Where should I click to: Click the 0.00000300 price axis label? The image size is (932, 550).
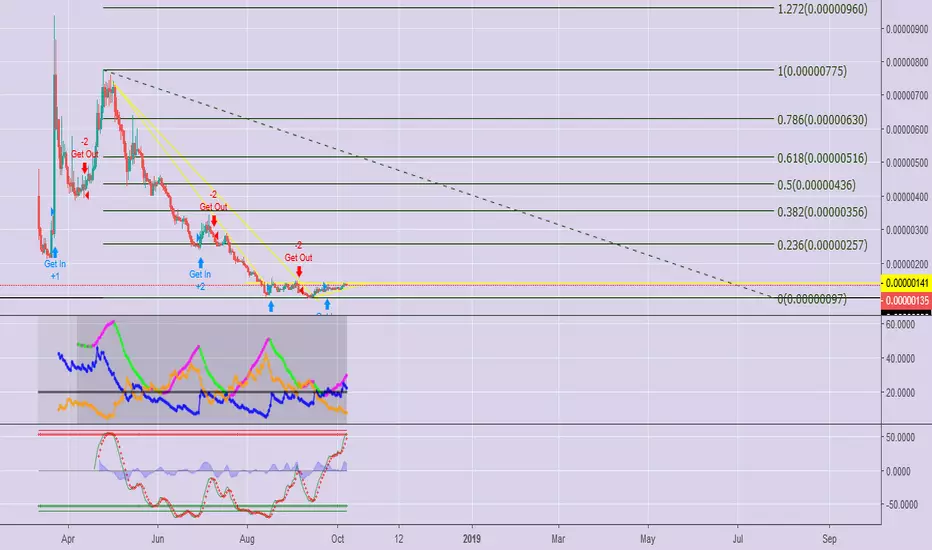[x=907, y=230]
